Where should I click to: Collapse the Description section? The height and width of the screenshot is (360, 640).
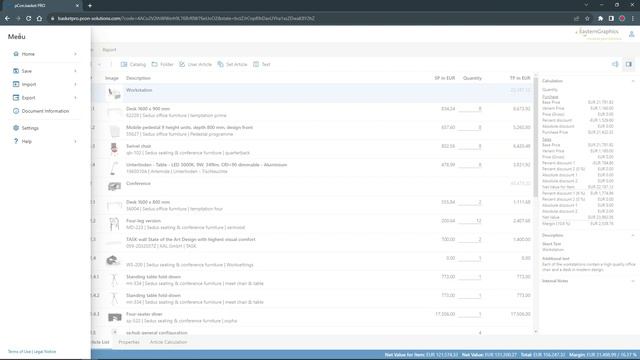coord(633,236)
